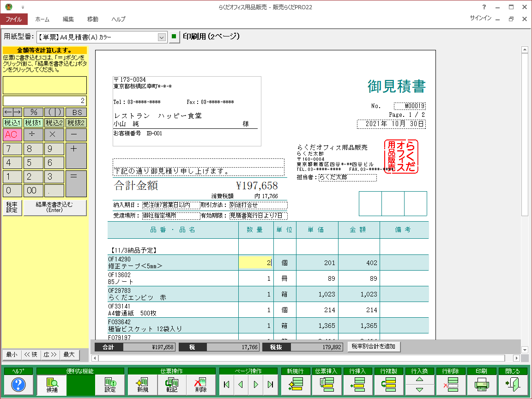Screen dimensions: 532x399
Task: Click the app logo icon in title bar
Action: click(x=9, y=7)
